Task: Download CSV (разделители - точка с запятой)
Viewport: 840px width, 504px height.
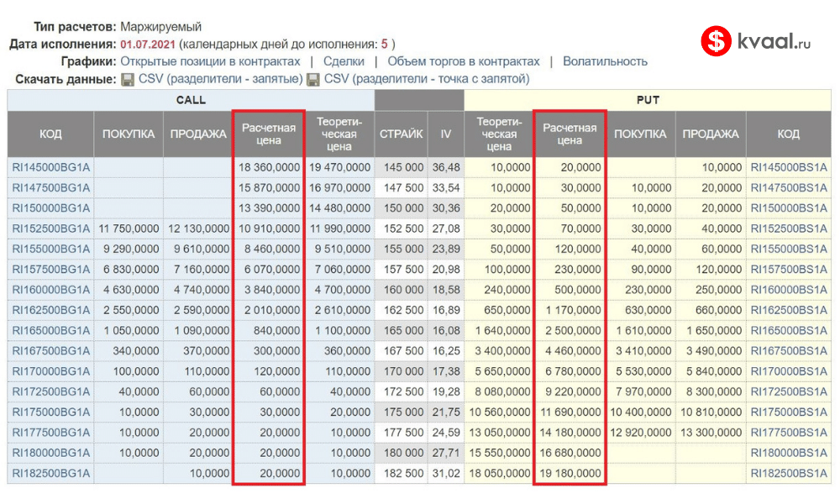Action: [427, 79]
